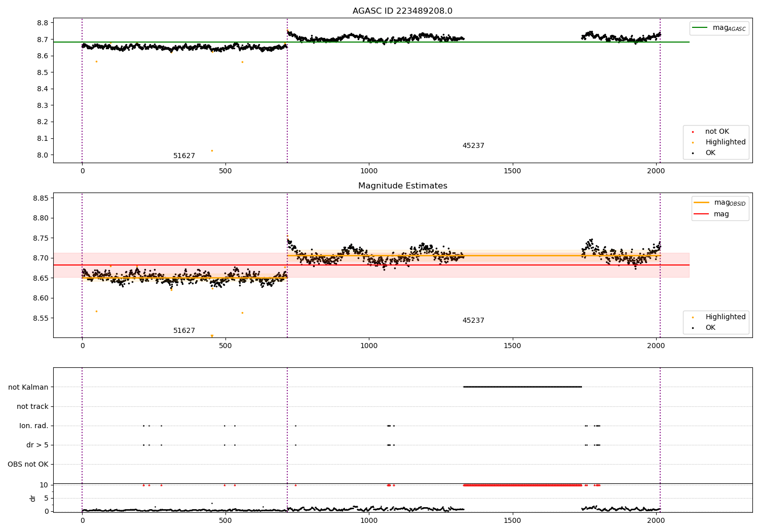Click the 'Ion. rad.' axis label
The width and height of the screenshot is (760, 532).
tap(34, 426)
